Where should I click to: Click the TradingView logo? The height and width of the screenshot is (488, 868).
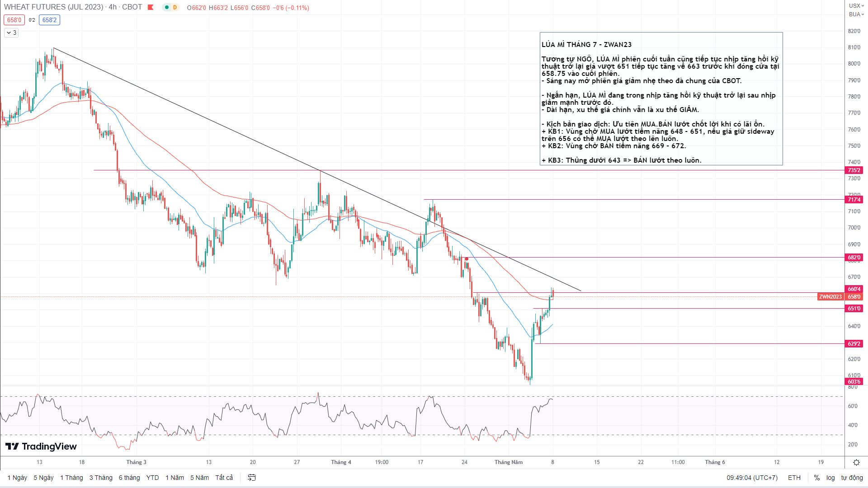pos(41,446)
